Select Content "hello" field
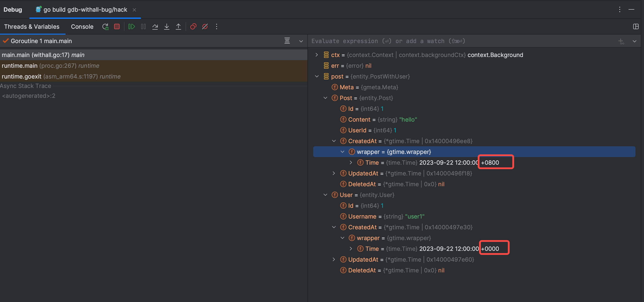Viewport: 644px width, 302px height. [474, 119]
